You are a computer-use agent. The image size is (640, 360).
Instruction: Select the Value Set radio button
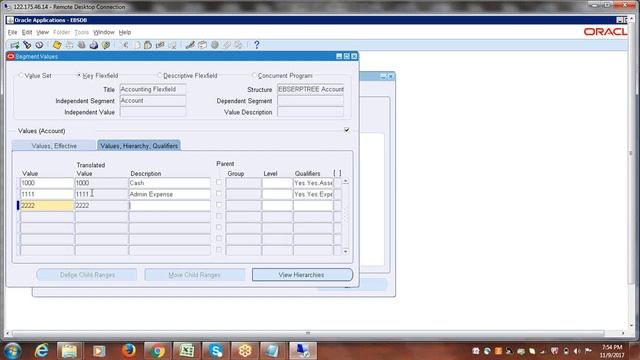[21, 76]
